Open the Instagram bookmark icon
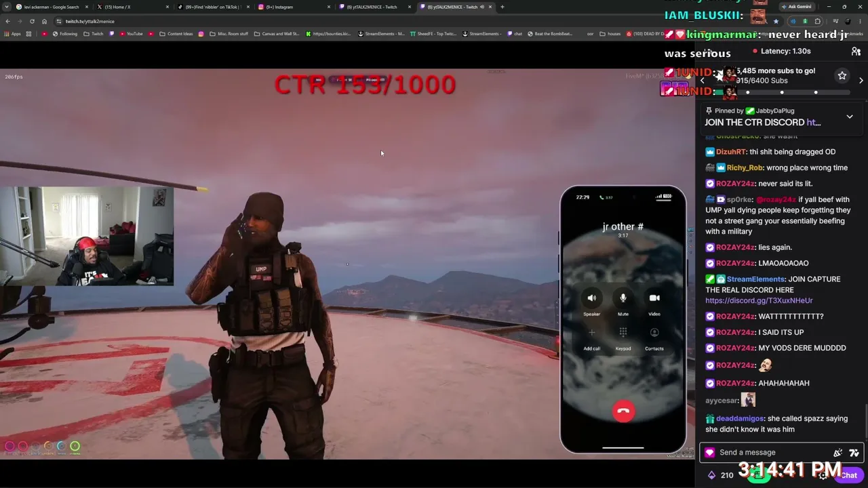The image size is (868, 488). point(201,34)
